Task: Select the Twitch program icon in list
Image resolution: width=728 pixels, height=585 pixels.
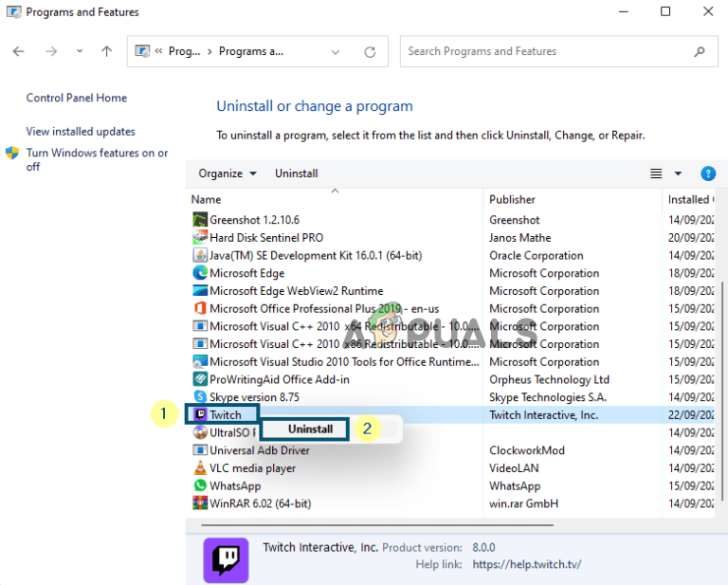Action: tap(200, 414)
